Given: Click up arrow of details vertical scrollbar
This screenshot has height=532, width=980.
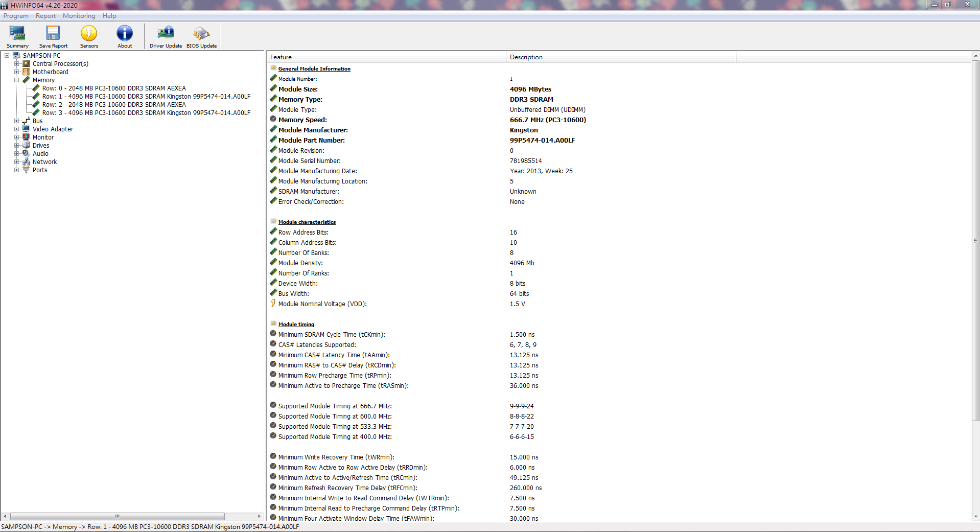Looking at the screenshot, I should tap(975, 55).
